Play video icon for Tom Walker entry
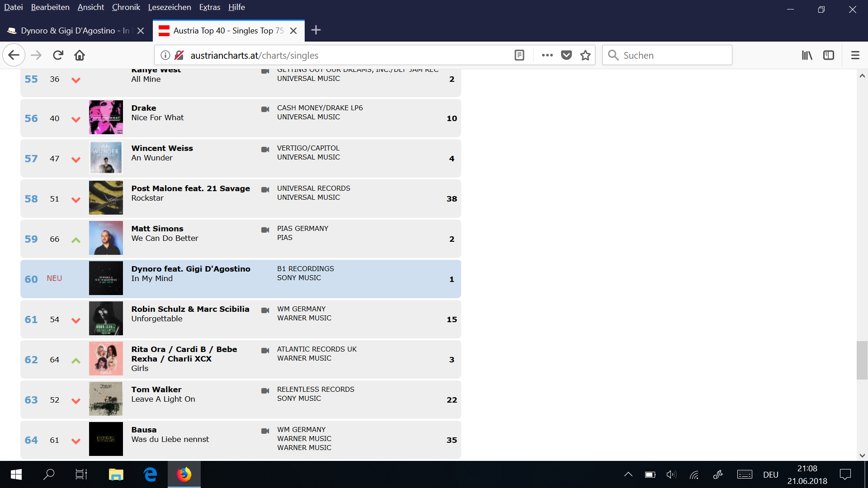 pyautogui.click(x=265, y=390)
